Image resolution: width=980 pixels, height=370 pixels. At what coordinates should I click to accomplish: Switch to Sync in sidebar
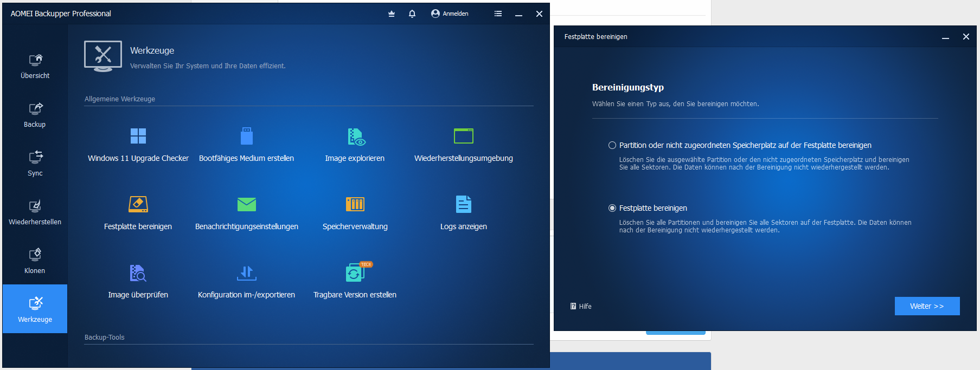pyautogui.click(x=35, y=164)
